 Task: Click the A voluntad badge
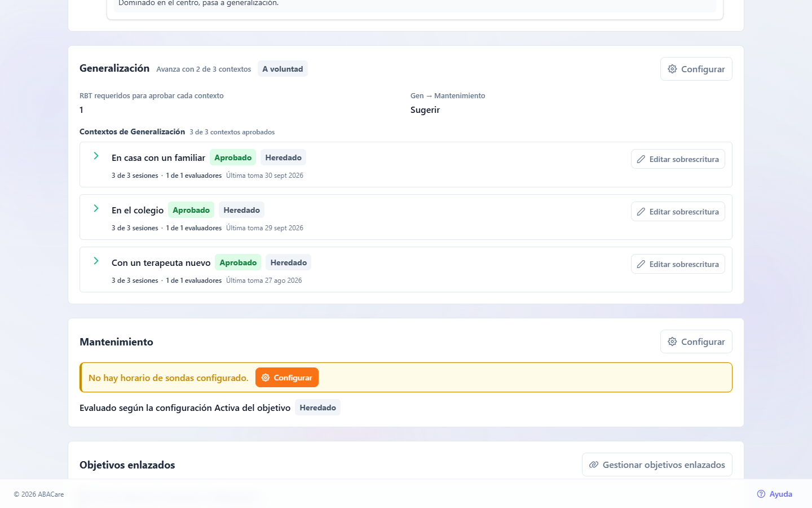point(283,69)
